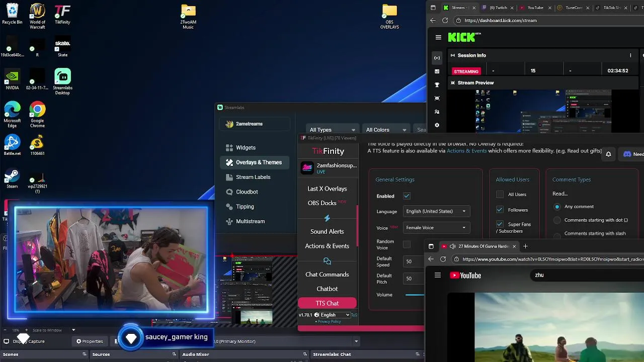Switch to the Kick Stream browser tab
Viewport: 644px width, 362px height.
(x=458, y=8)
